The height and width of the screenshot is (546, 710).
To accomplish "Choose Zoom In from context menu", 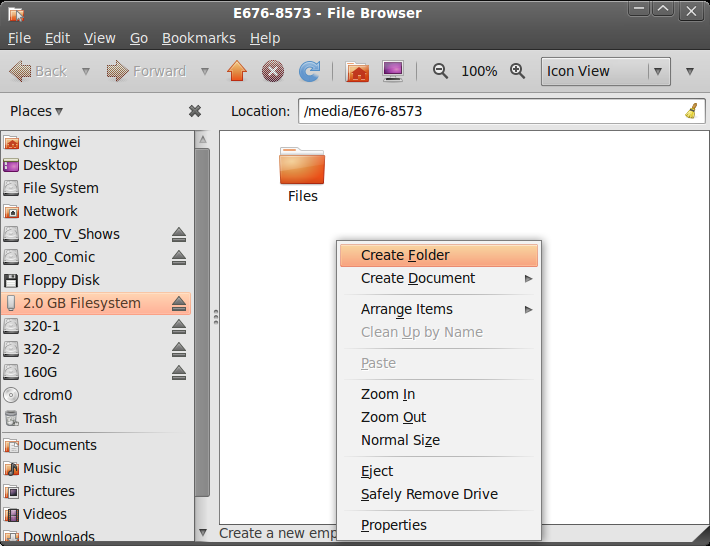I will (439, 394).
